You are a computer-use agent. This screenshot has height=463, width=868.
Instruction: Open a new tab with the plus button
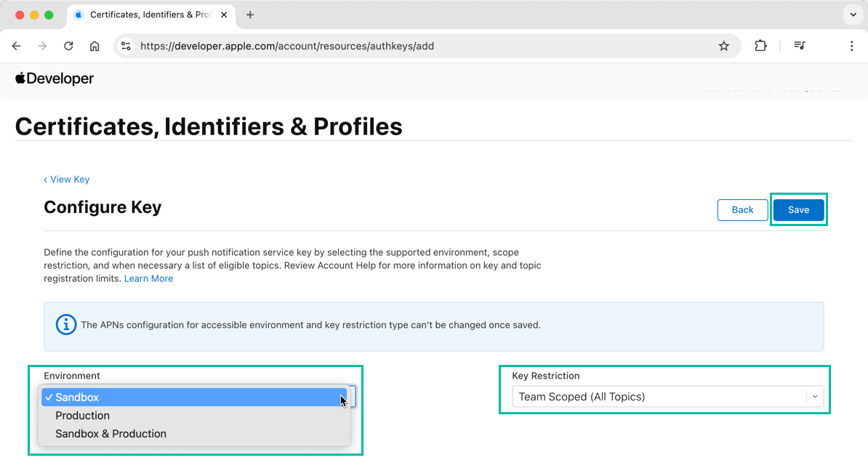click(x=250, y=15)
